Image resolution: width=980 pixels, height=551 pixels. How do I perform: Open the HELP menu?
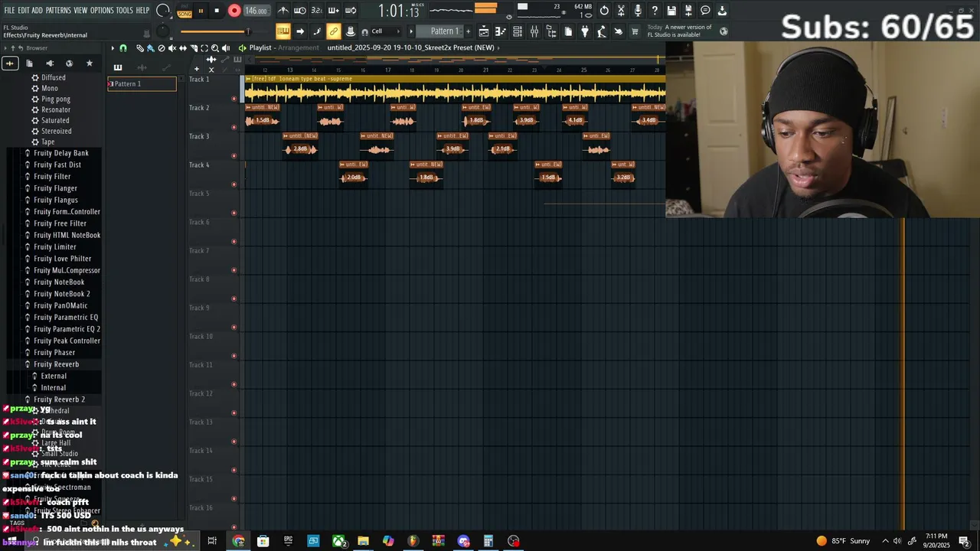coord(143,11)
